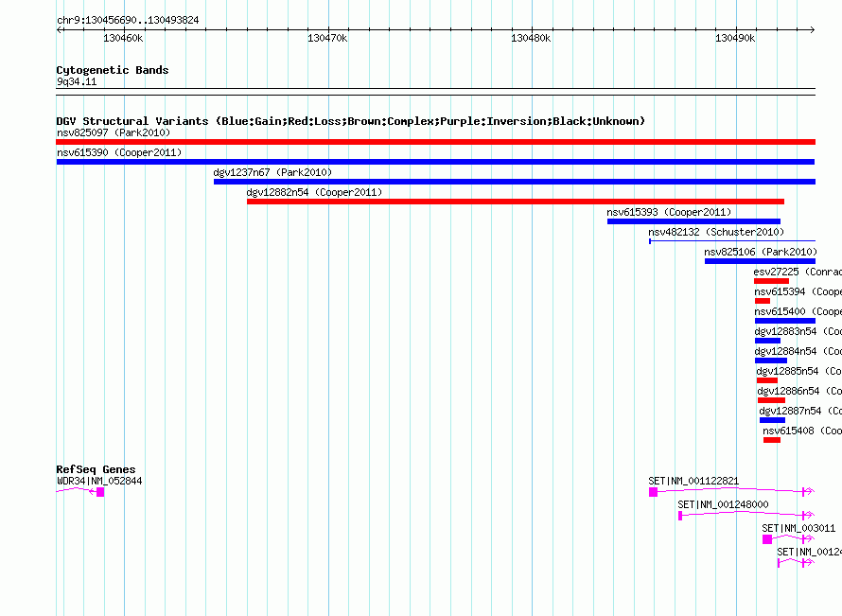Select the blue dgv12884n54 variant bar
The height and width of the screenshot is (616, 842).
click(771, 361)
